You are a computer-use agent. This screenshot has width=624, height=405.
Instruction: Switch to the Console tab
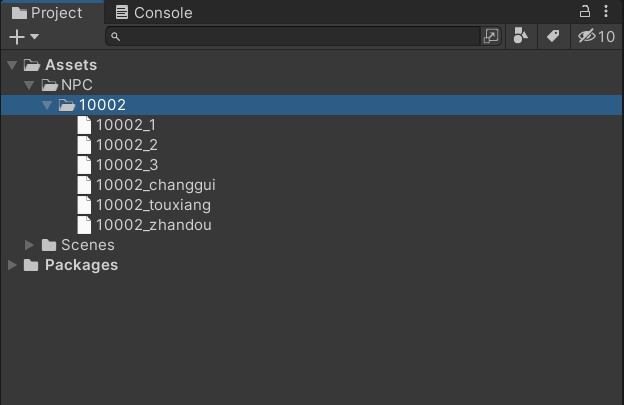[x=154, y=13]
